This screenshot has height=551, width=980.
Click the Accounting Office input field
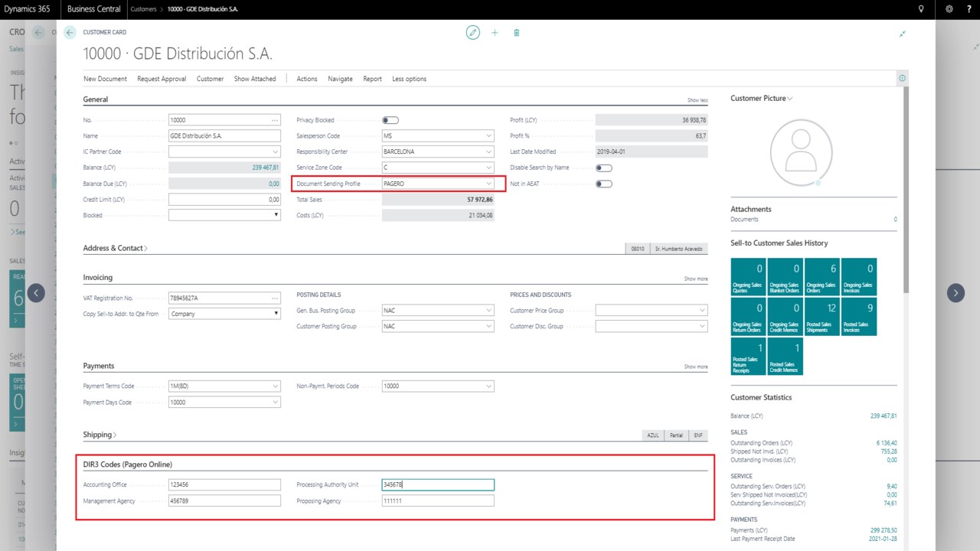point(224,484)
